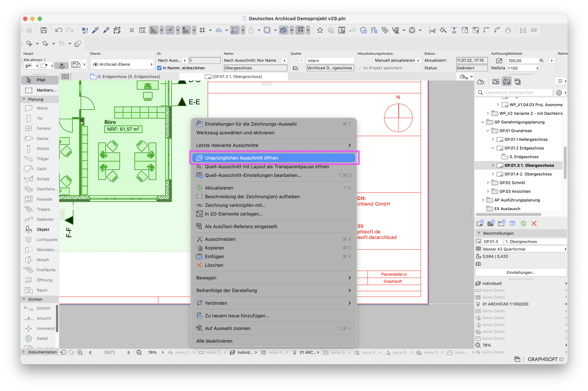Screen dimensions: 588x391
Task: Expand AP Ausführungsplanung folder
Action: pos(483,200)
